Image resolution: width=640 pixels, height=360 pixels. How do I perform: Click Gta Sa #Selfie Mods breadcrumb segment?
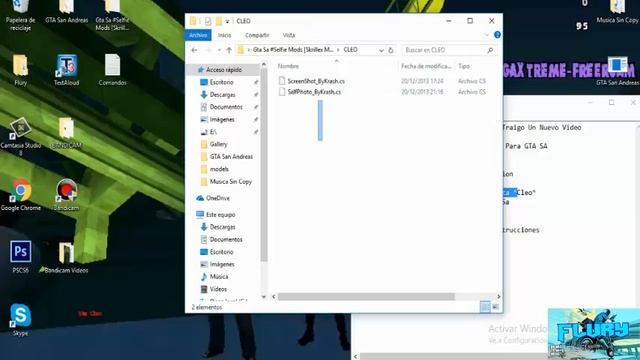point(293,50)
